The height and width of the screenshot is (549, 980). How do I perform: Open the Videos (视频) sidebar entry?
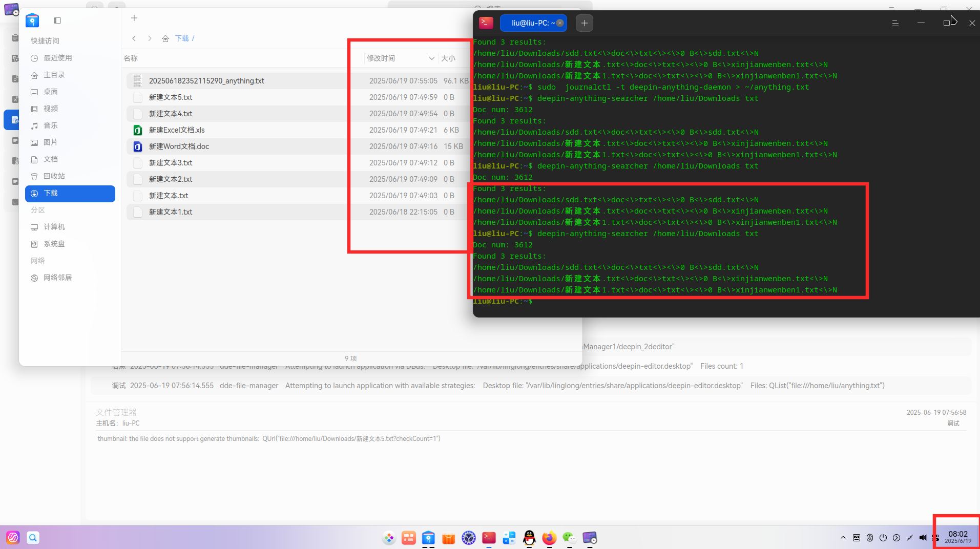coord(70,109)
